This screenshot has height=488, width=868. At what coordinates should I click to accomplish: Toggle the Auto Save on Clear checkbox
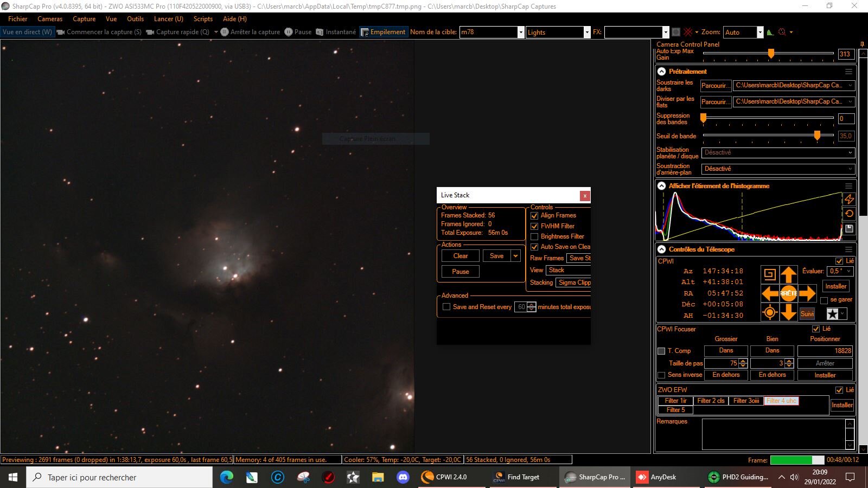[534, 247]
